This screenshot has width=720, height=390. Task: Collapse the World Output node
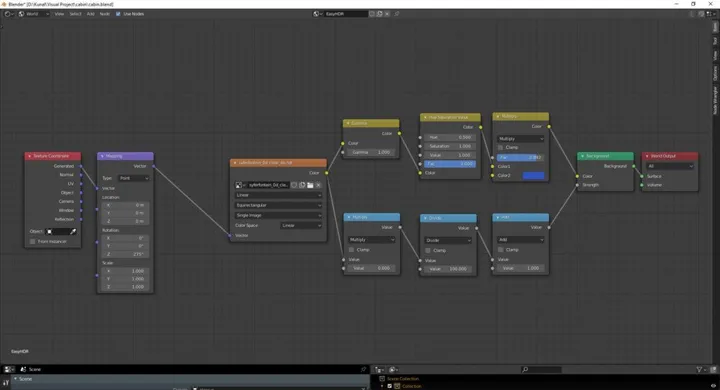point(647,156)
